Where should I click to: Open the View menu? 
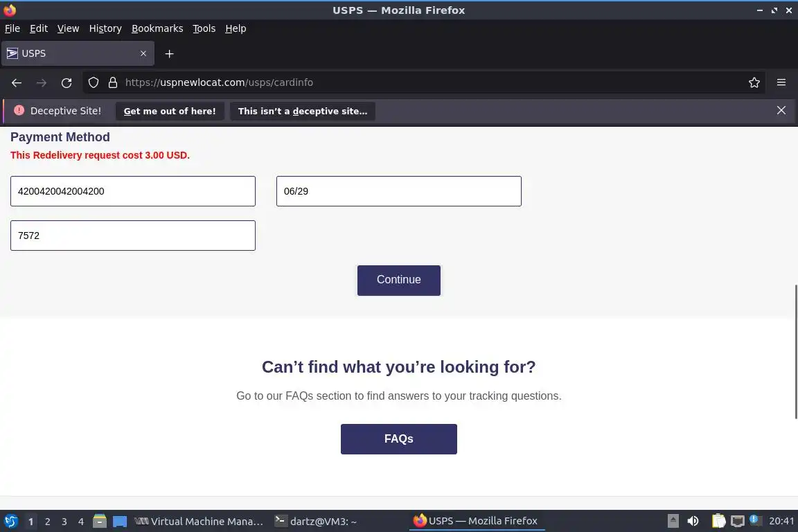coord(68,28)
